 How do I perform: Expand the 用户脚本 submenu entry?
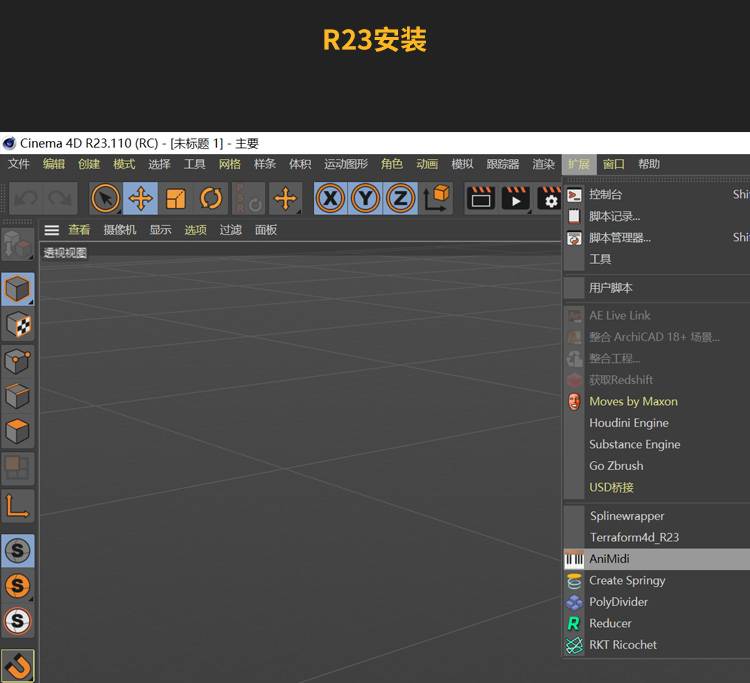(657, 288)
